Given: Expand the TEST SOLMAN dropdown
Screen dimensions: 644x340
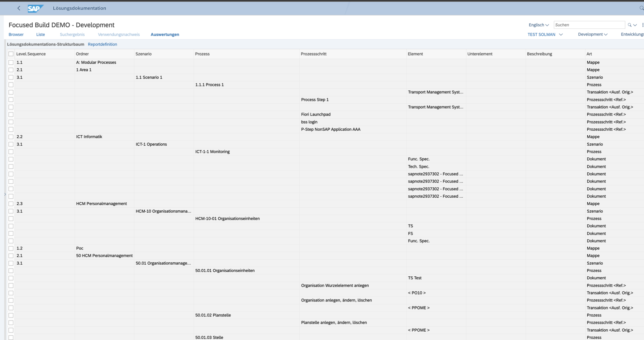Looking at the screenshot, I should pyautogui.click(x=560, y=35).
